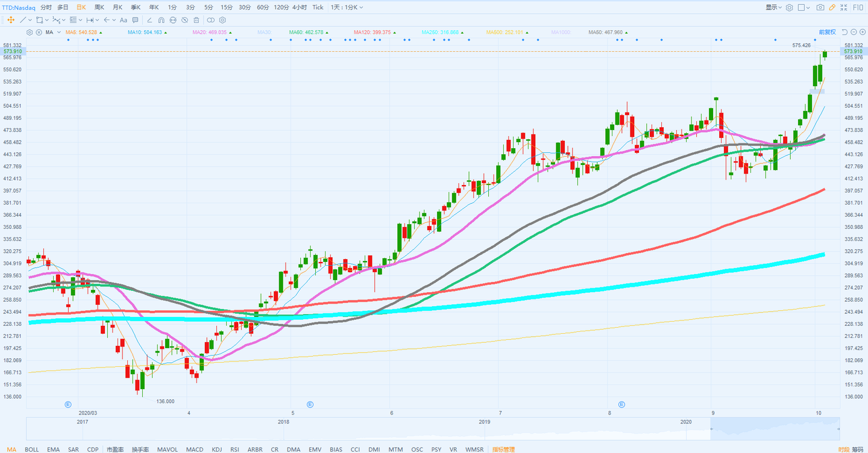Viewport: 868px width, 453px height.
Task: Click the 筹码 button at bottom right
Action: [x=858, y=449]
